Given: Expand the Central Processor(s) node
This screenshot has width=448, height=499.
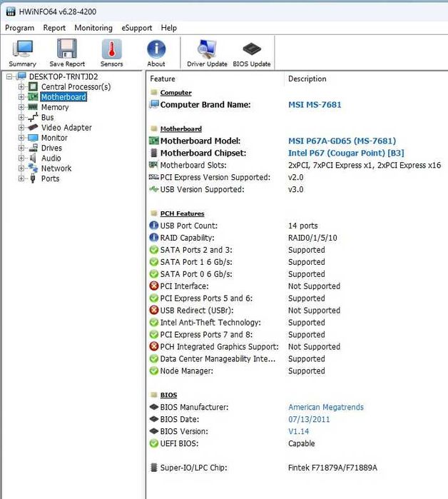Looking at the screenshot, I should pos(21,87).
